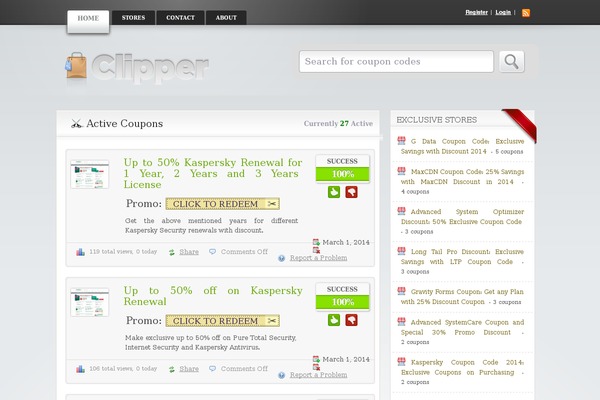
Task: Click share arrows icon in second coupon
Action: click(172, 369)
